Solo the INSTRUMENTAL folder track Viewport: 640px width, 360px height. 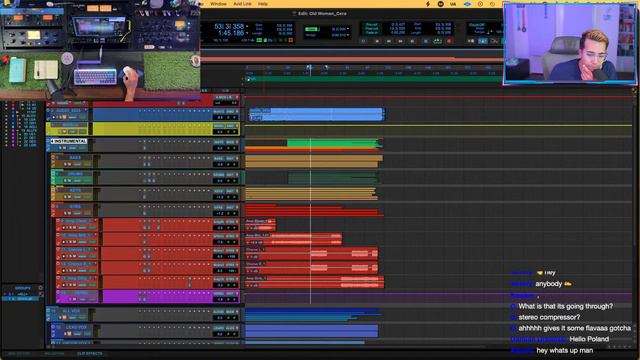(x=60, y=148)
